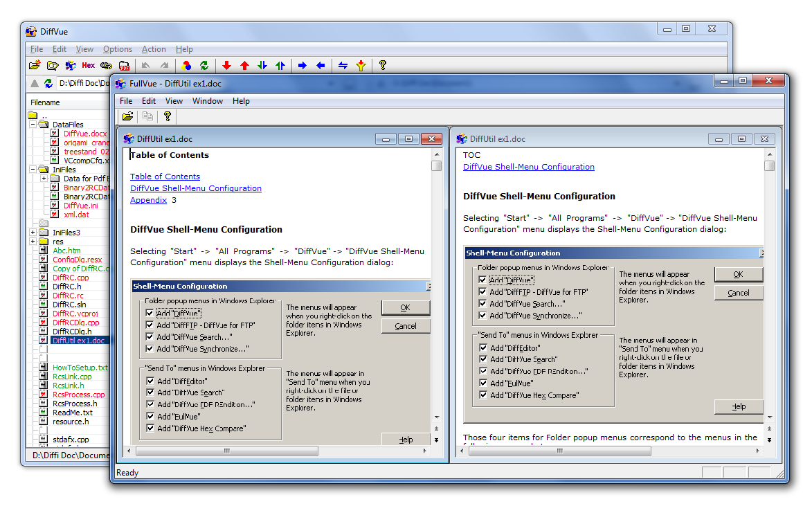Select the highlighted DiffUtil ex1.doc file
The width and height of the screenshot is (812, 506).
[x=78, y=341]
